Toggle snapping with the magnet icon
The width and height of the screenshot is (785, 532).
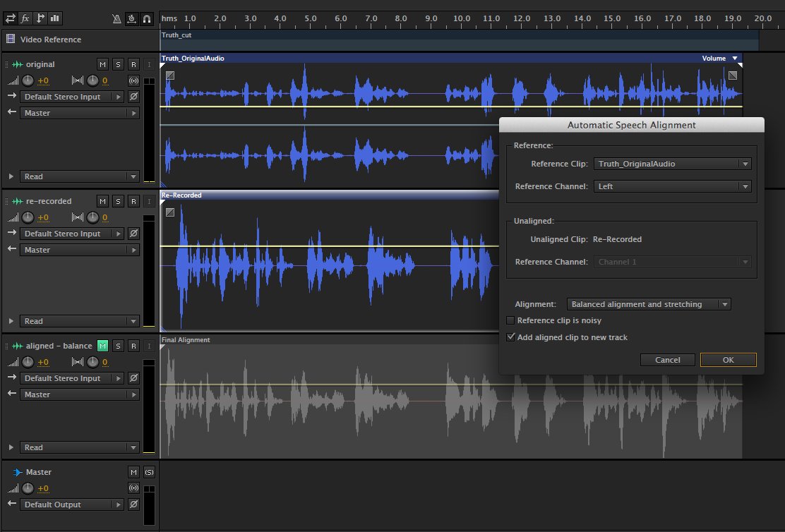click(x=147, y=19)
